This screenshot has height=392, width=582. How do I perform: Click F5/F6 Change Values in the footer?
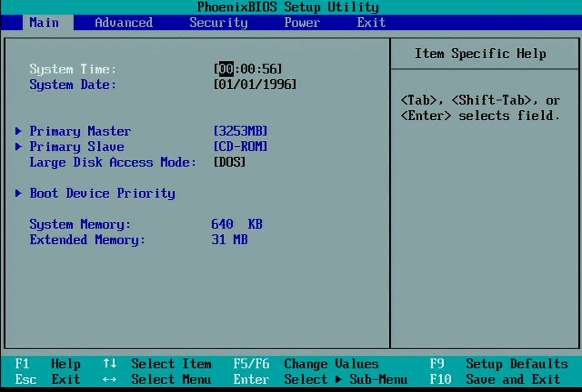tap(306, 364)
